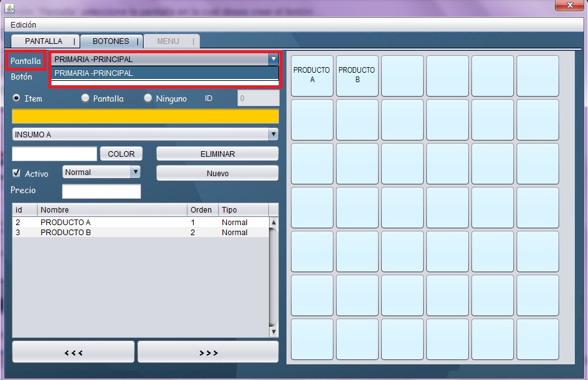Click the COLOR button
This screenshot has height=380, width=588.
(x=121, y=154)
